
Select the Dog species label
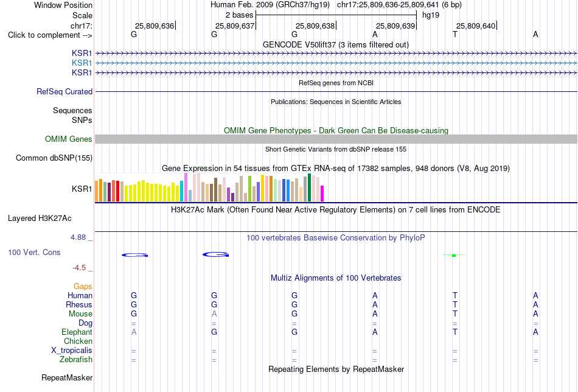click(85, 323)
